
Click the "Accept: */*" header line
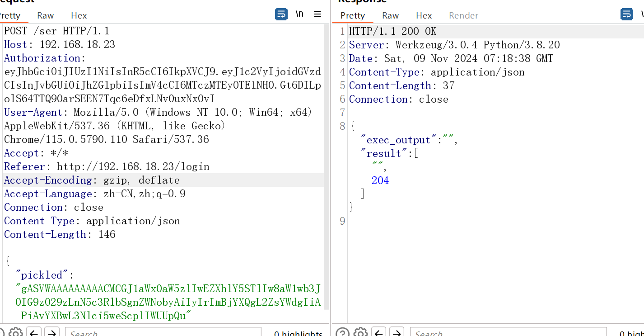(36, 153)
